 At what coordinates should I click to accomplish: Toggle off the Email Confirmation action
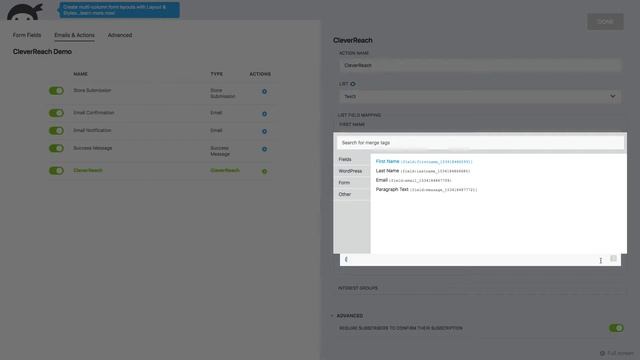click(x=56, y=113)
